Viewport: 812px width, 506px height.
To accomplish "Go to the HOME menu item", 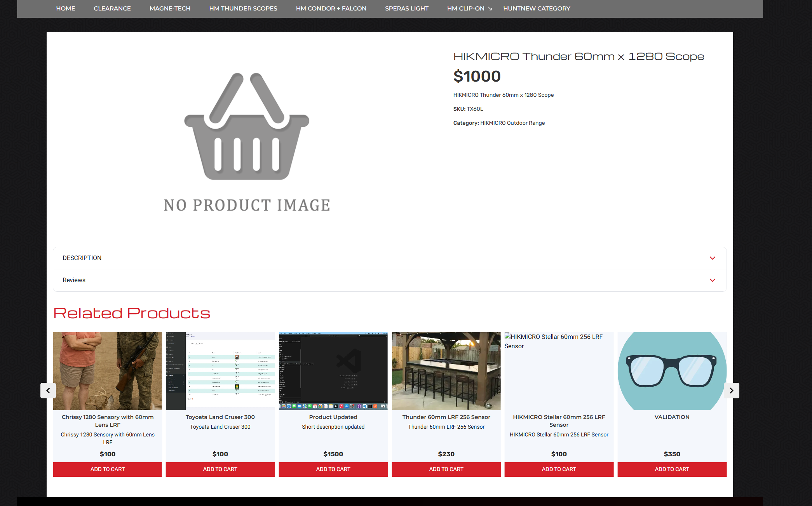I will click(x=65, y=9).
